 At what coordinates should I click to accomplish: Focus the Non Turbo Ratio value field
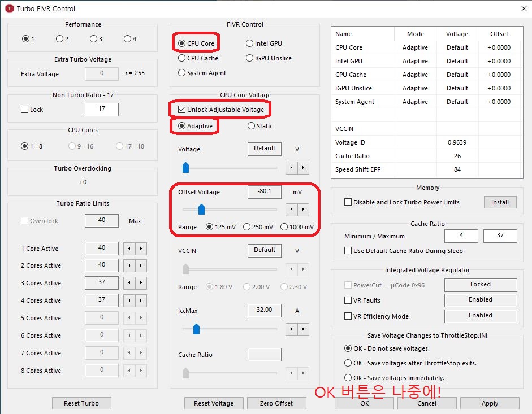(x=102, y=109)
